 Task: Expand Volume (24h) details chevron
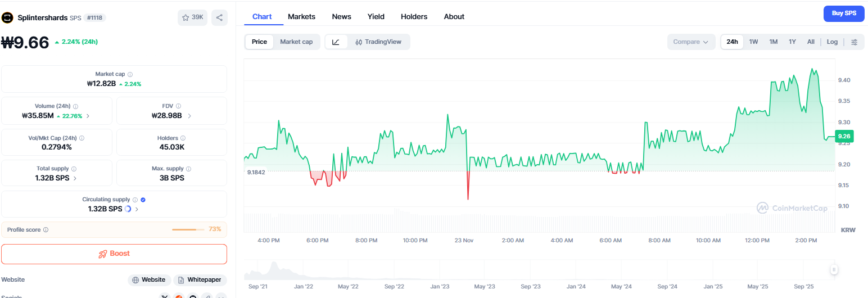pyautogui.click(x=88, y=116)
